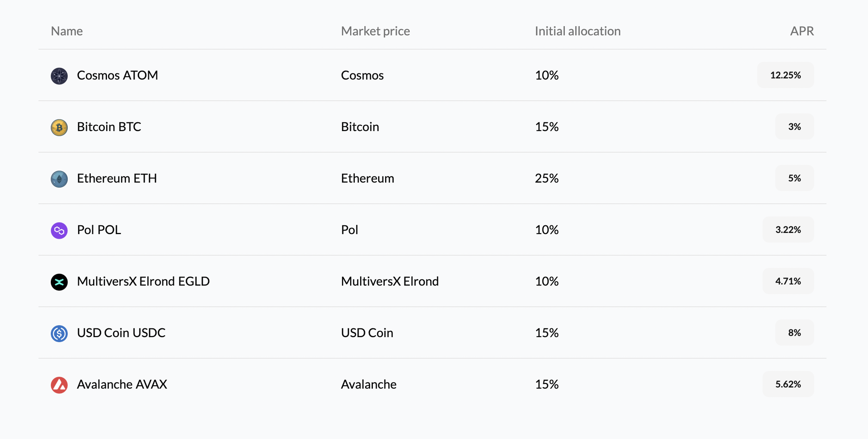Click the 5.62% APR badge for Avalanche
Image resolution: width=868 pixels, height=439 pixels.
coord(788,384)
